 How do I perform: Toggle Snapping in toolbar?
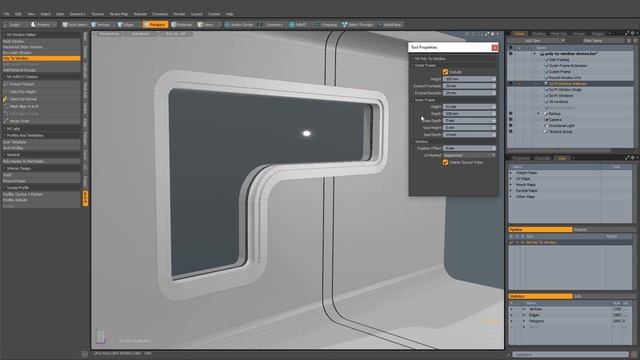(326, 25)
